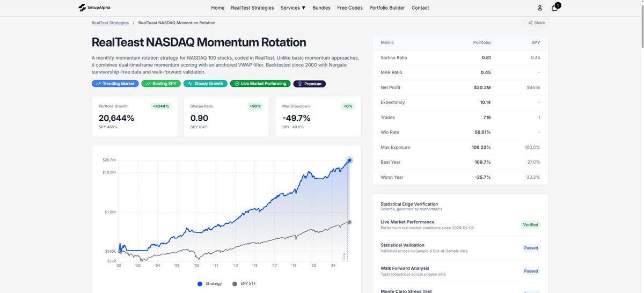
Task: Click the Live Market Performing tag
Action: [x=260, y=84]
